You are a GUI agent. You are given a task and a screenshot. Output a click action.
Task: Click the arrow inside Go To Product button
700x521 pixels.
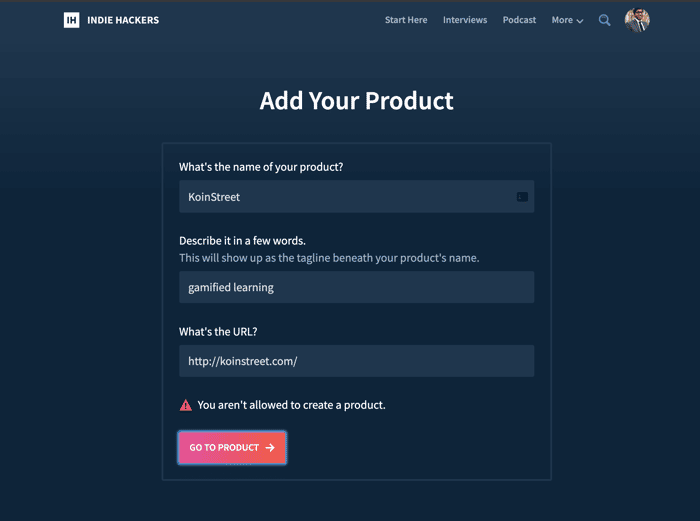[270, 448]
